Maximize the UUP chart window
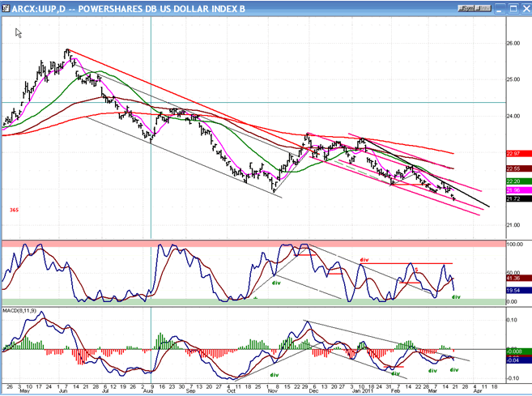This screenshot has width=532, height=396. click(x=513, y=8)
